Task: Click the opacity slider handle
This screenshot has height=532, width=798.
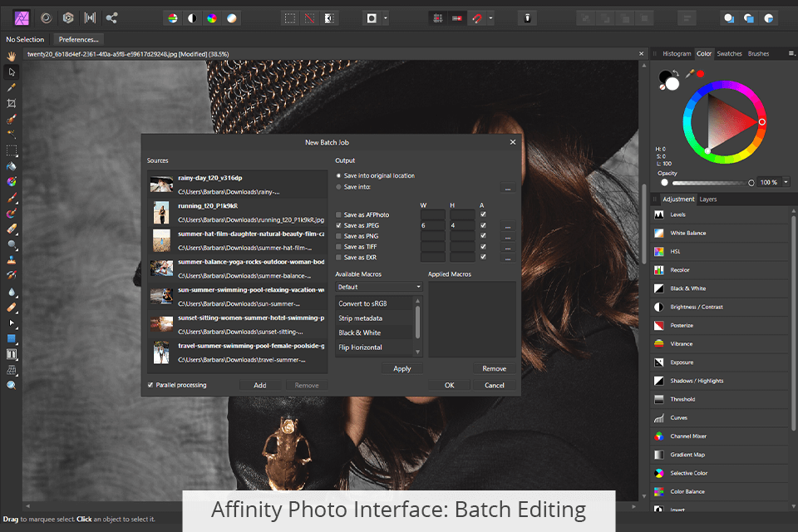Action: pos(751,183)
